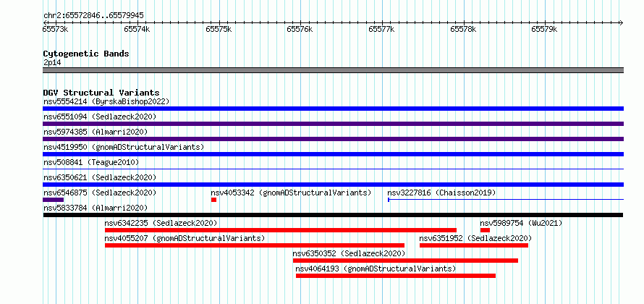The width and height of the screenshot is (644, 304).
Task: Select the red bar under nsv4055207
Action: tap(255, 245)
